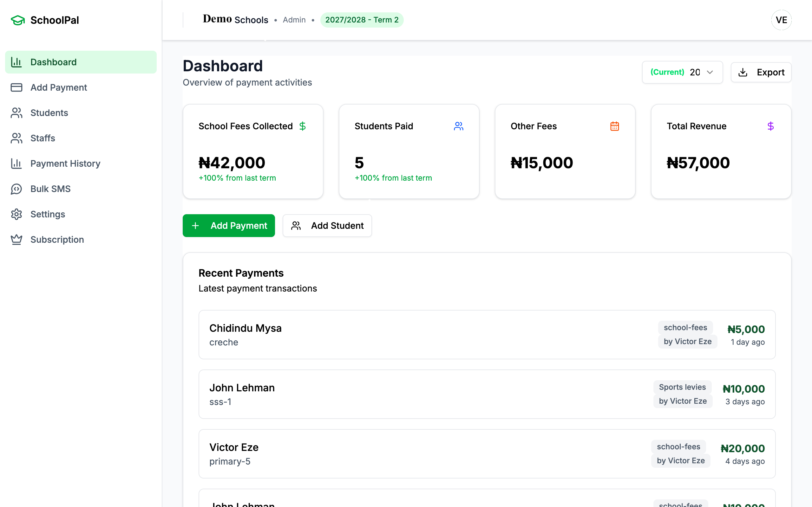Open Payment History in the sidebar
The image size is (812, 507).
click(65, 164)
